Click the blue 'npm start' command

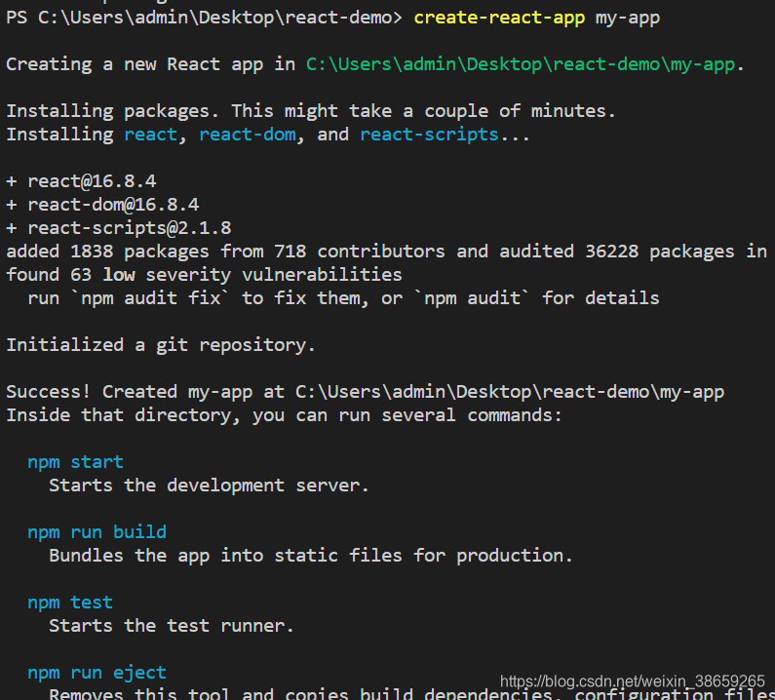pos(76,462)
